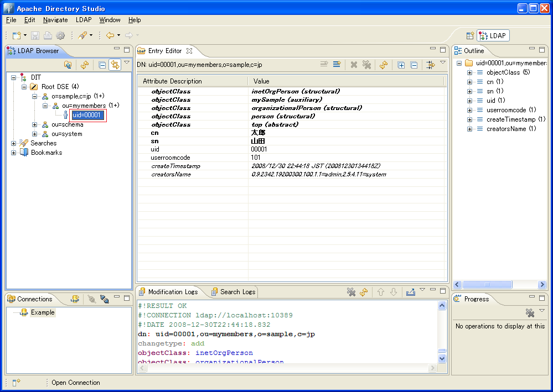Screen dimensions: 553x392
Task: Open the New wizard dropdown arrow
Action: [25, 35]
